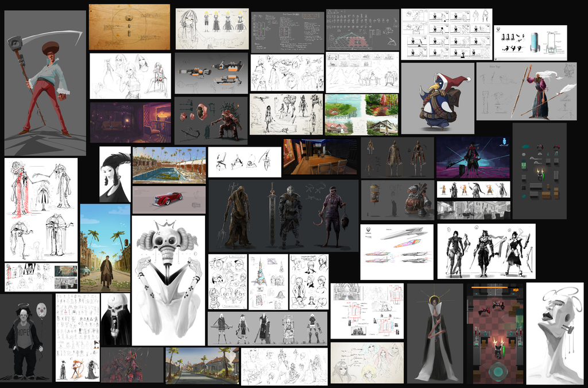588x388 pixels.
Task: Open pixel game screenshot with red floor
Action: [494, 334]
